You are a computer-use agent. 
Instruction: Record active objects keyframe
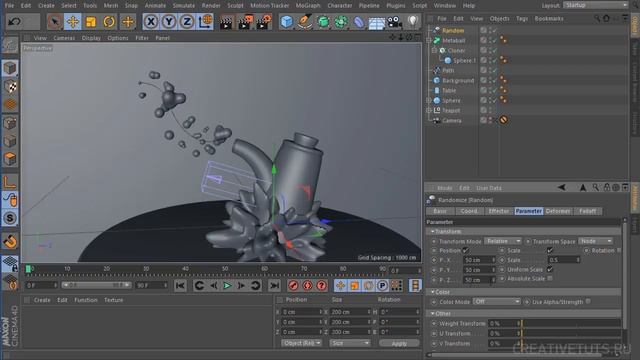click(293, 285)
